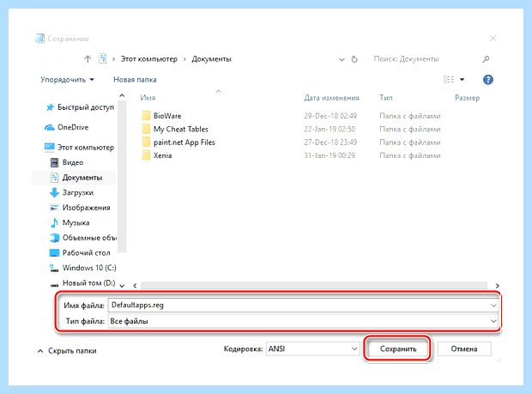
Task: Click the horizontal scrollbar track
Action: coord(314,285)
